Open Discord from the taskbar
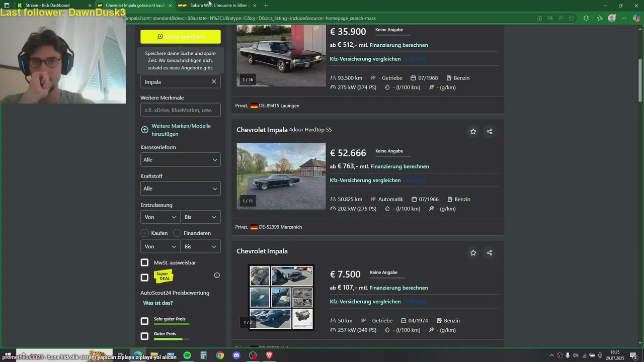The height and width of the screenshot is (362, 644). click(x=236, y=355)
